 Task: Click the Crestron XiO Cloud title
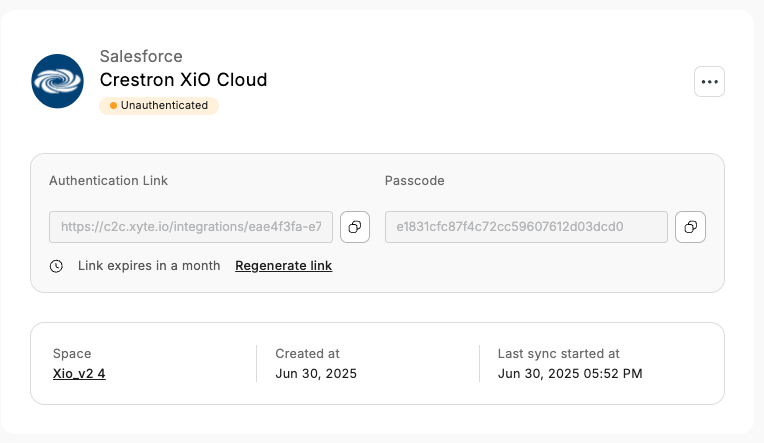183,79
